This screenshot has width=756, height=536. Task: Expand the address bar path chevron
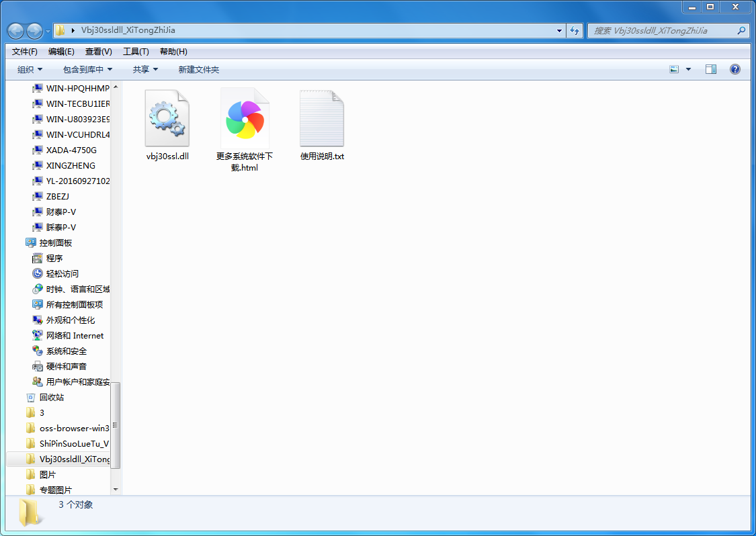[73, 30]
